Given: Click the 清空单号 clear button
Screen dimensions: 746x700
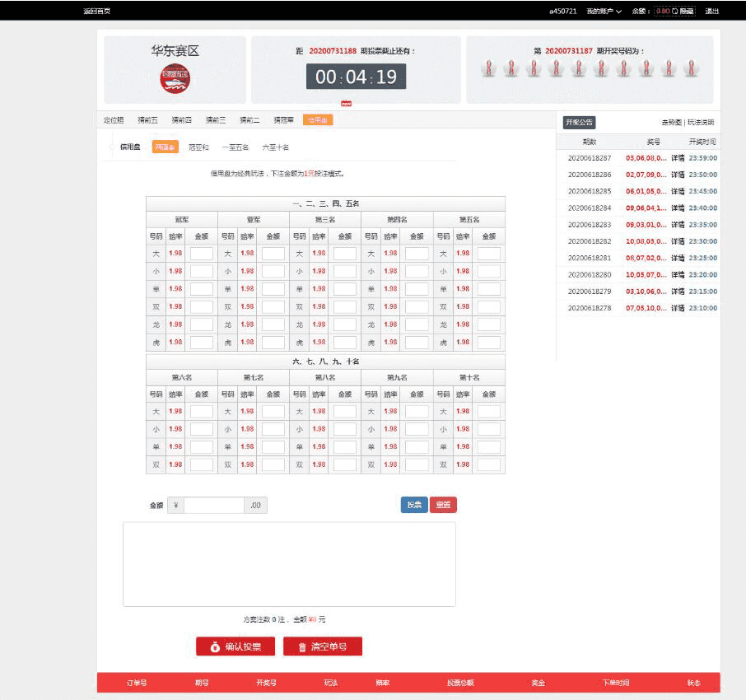Looking at the screenshot, I should click(323, 646).
